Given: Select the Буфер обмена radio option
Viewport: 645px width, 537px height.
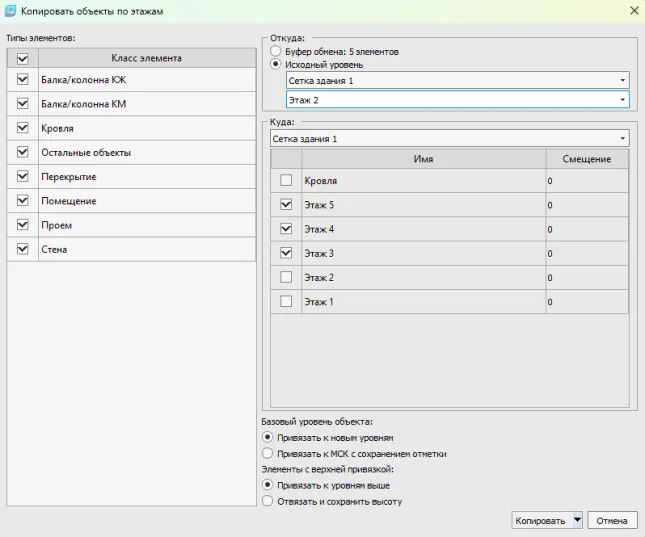Looking at the screenshot, I should pyautogui.click(x=275, y=50).
